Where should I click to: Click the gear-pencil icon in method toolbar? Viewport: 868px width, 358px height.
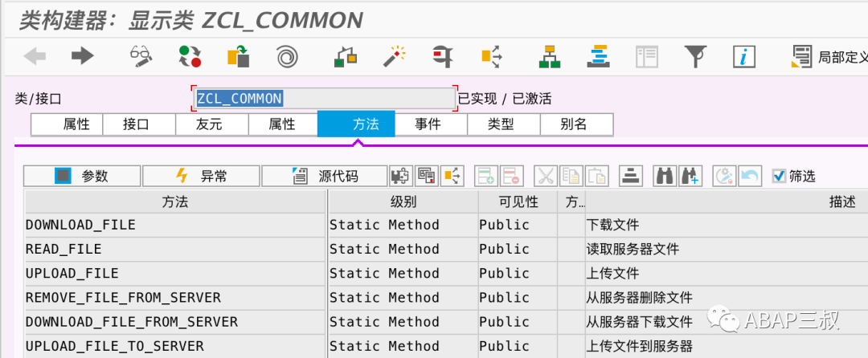pyautogui.click(x=724, y=177)
